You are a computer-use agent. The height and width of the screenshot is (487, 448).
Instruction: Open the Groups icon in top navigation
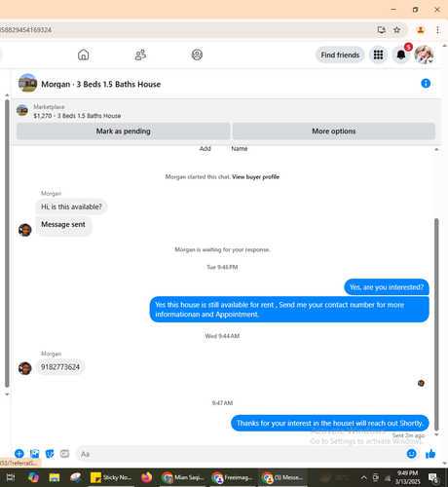pos(197,55)
